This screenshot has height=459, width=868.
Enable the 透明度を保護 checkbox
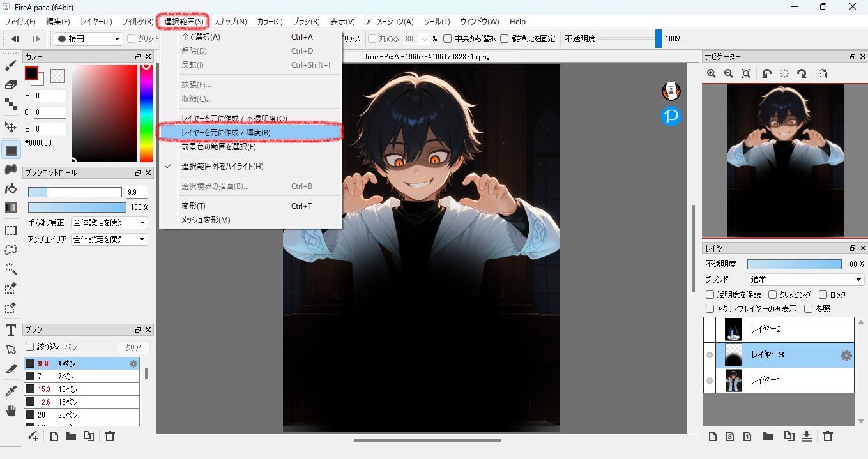point(710,295)
